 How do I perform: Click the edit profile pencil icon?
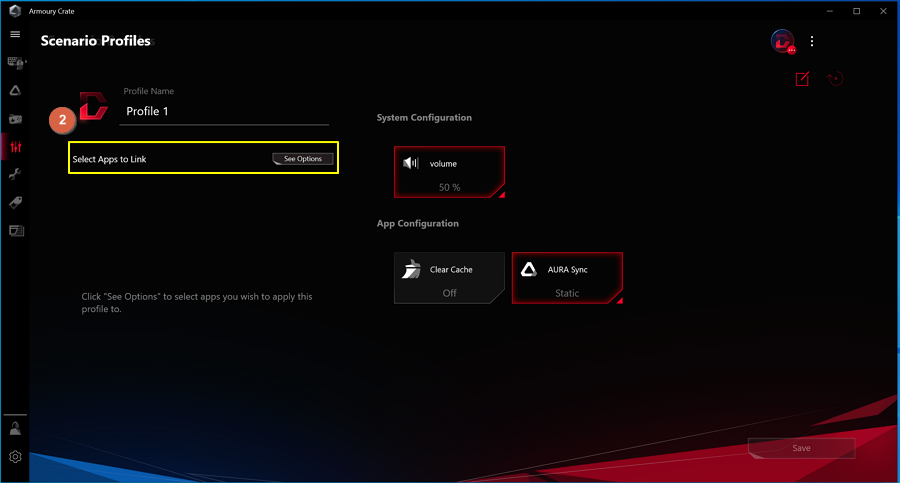coord(802,79)
